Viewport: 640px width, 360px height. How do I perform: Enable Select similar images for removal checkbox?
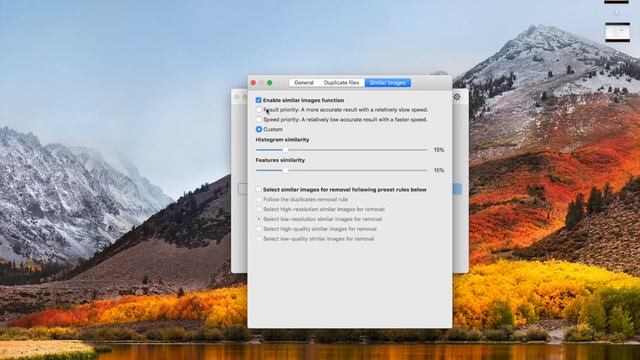258,189
